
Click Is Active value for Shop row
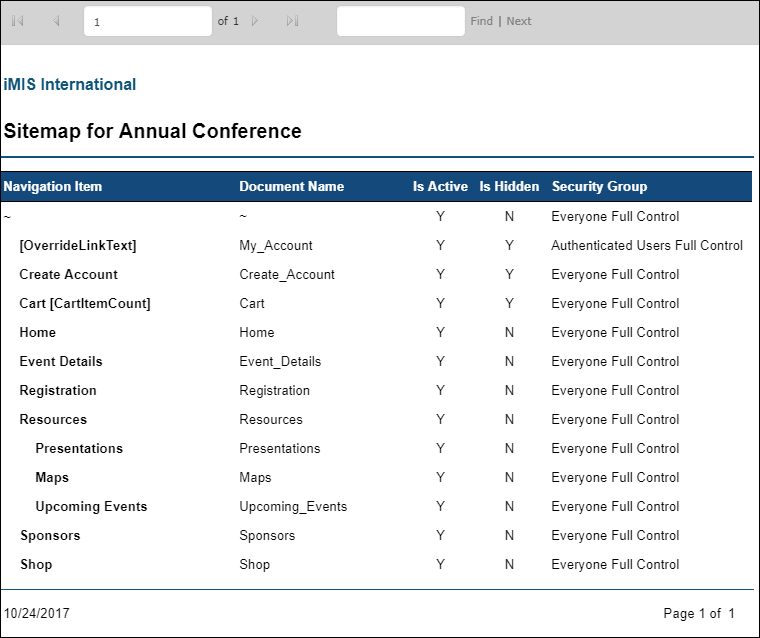pos(440,564)
